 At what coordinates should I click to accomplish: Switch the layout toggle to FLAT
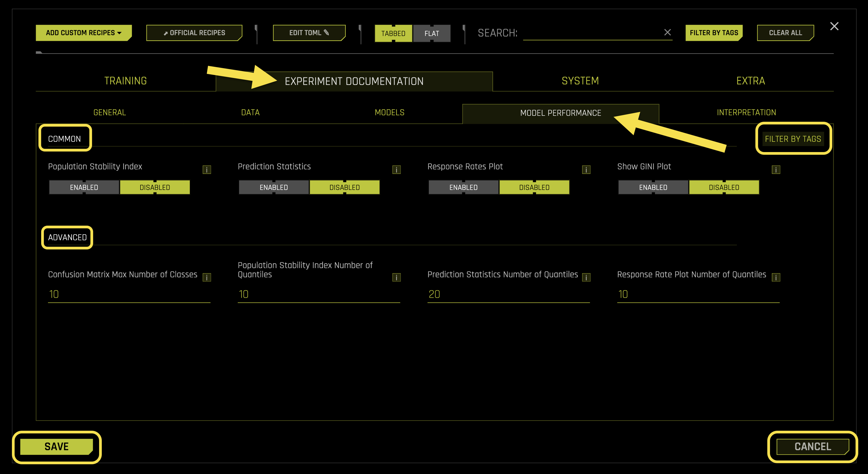pyautogui.click(x=432, y=33)
